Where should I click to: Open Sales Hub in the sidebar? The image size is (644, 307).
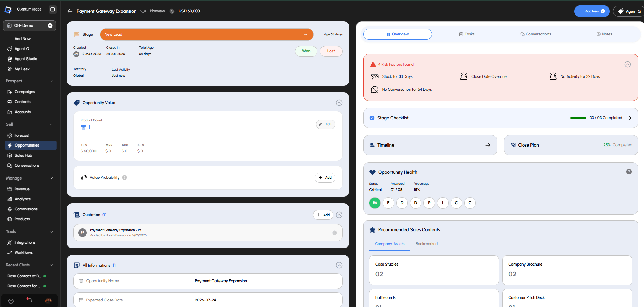point(23,155)
